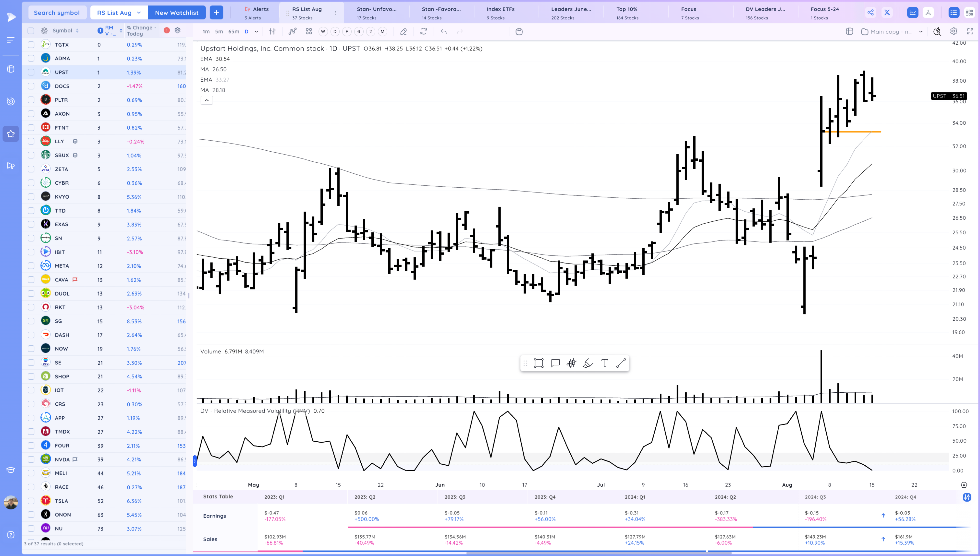980x556 pixels.
Task: Select the text annotation tool
Action: tap(605, 363)
